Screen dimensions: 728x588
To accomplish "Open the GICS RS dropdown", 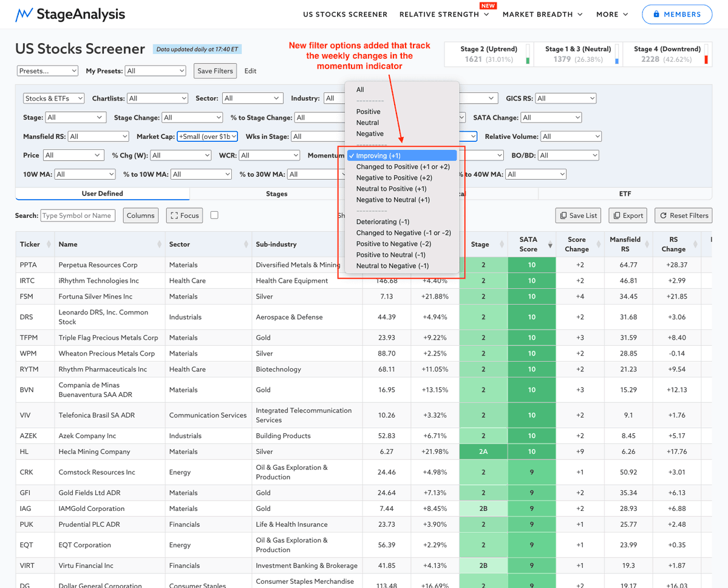I will [x=565, y=98].
